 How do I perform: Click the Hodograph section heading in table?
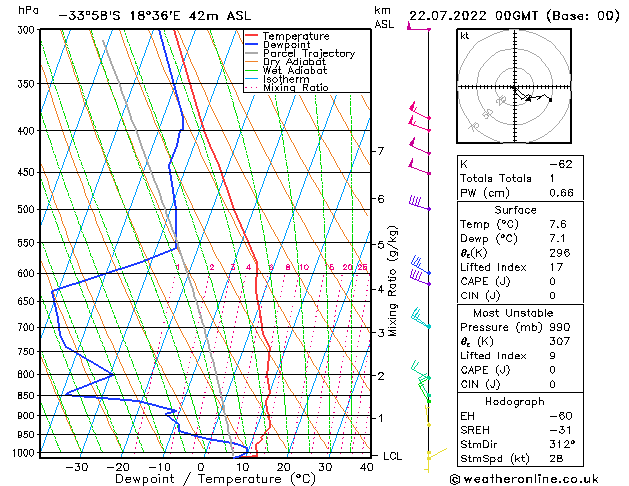[515, 402]
